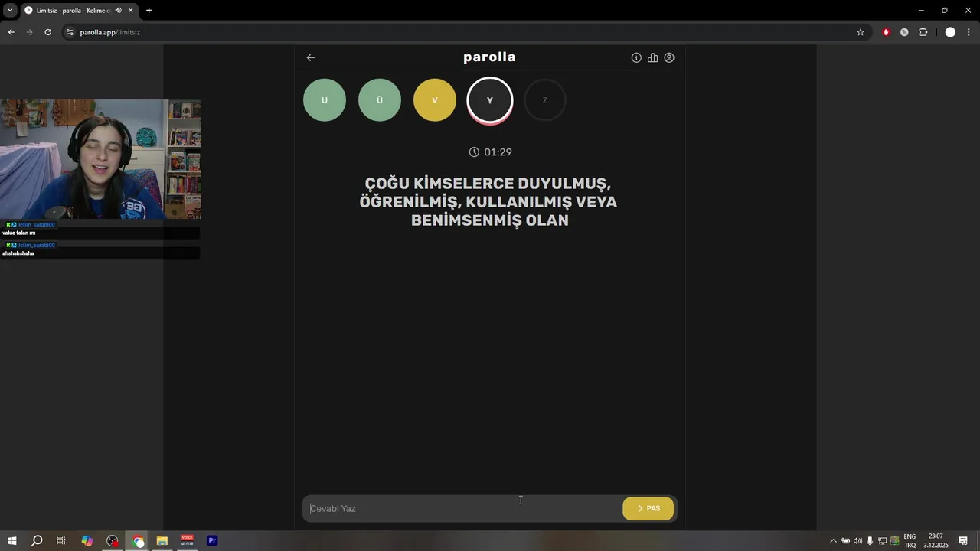Click the timer showing 01:29
This screenshot has height=551, width=980.
tap(490, 152)
